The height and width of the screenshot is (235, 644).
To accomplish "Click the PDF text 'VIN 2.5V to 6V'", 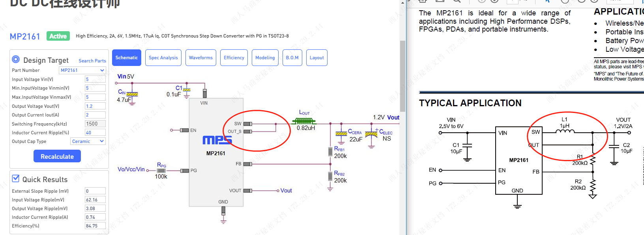I will pyautogui.click(x=451, y=123).
